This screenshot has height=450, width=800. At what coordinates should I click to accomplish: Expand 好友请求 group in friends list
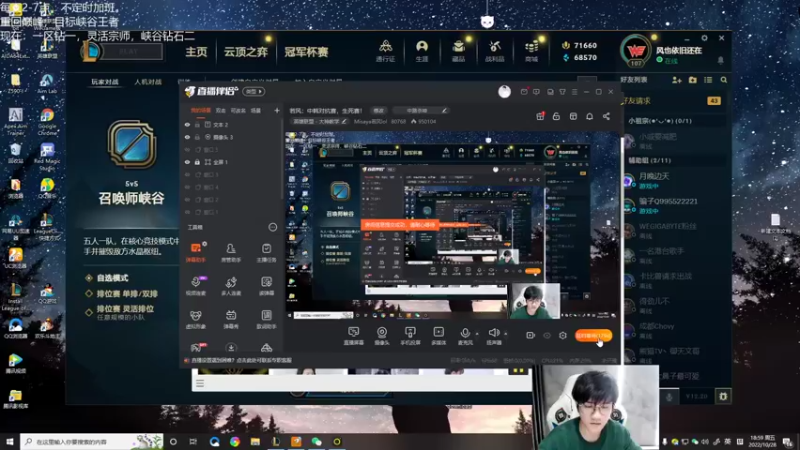pos(672,101)
